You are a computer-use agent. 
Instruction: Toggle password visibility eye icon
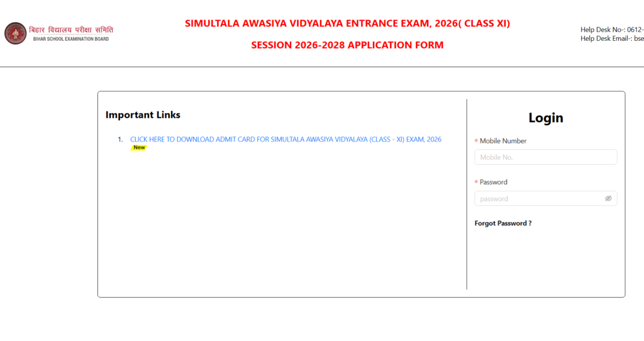608,198
